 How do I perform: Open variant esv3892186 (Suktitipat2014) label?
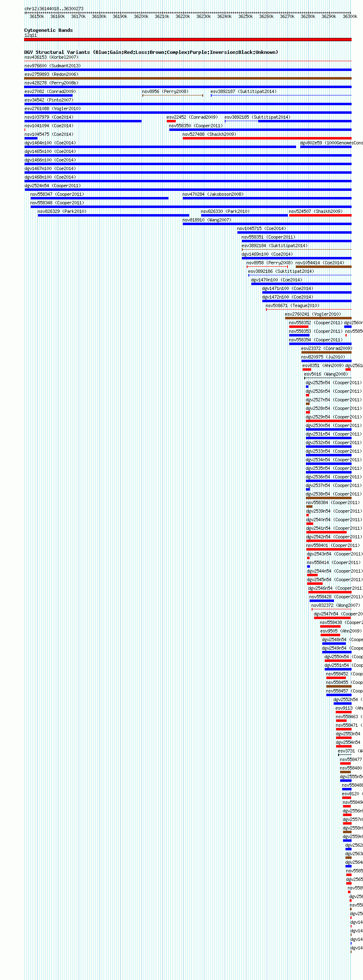281,271
